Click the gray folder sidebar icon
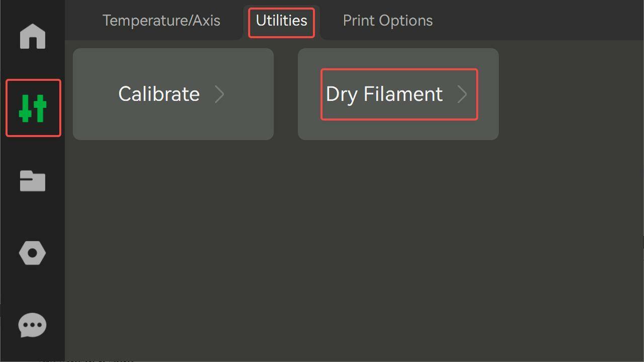The width and height of the screenshot is (644, 362). 33,181
